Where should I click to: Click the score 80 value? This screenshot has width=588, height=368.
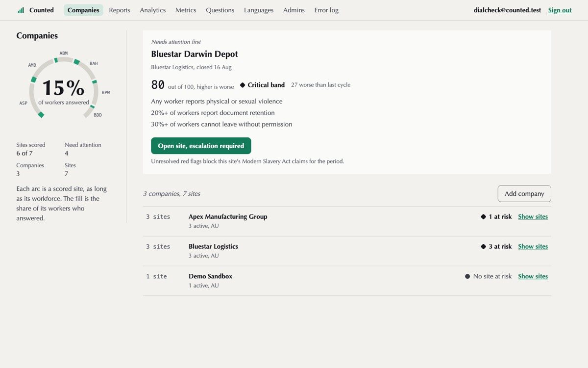[x=158, y=85]
